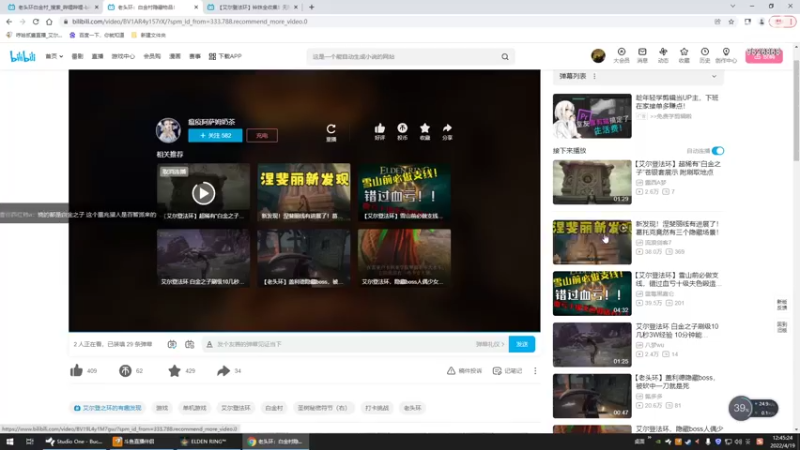Viewport: 800px width, 450px height.
Task: Open the 单机游戏 tag
Action: tap(194, 408)
